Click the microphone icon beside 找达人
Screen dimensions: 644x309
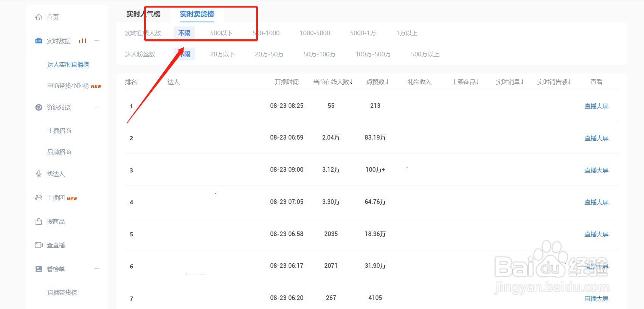click(x=39, y=174)
